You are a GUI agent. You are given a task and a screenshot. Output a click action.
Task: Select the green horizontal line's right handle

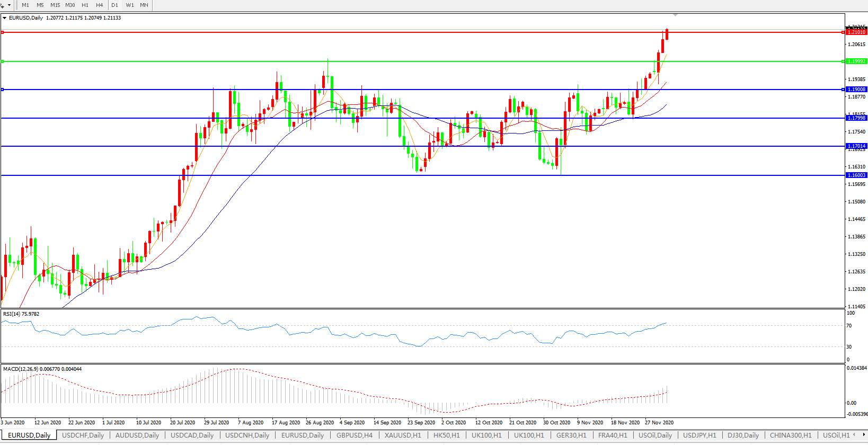(843, 61)
